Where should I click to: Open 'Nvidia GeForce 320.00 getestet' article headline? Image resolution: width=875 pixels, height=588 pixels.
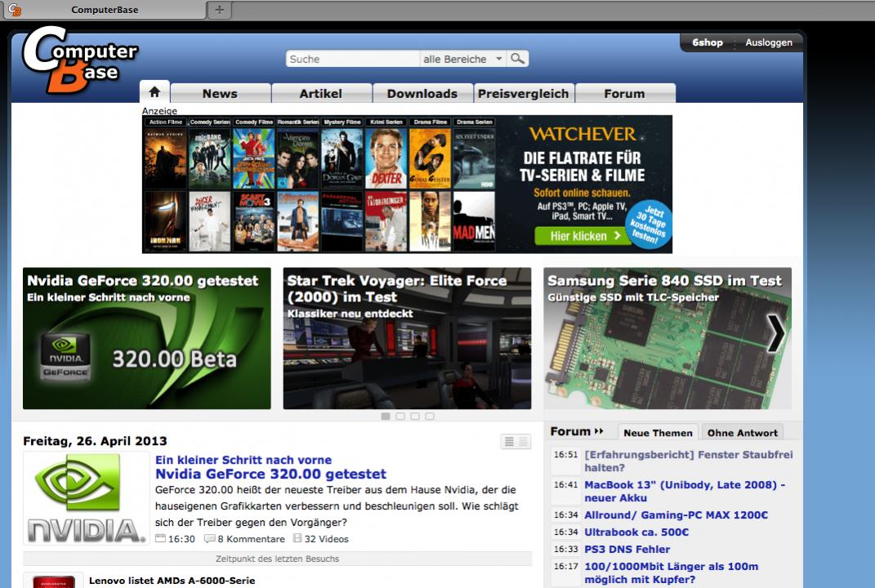click(x=270, y=474)
